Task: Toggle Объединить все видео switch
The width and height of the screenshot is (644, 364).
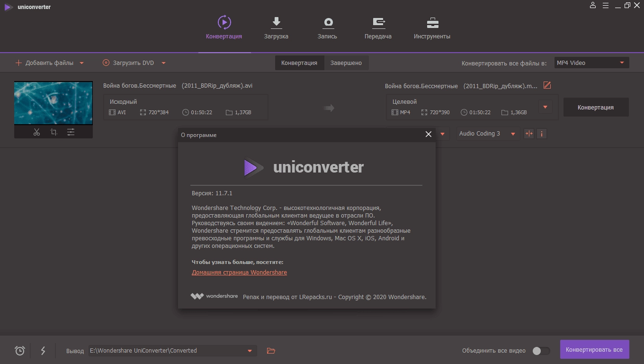Action: tap(541, 351)
